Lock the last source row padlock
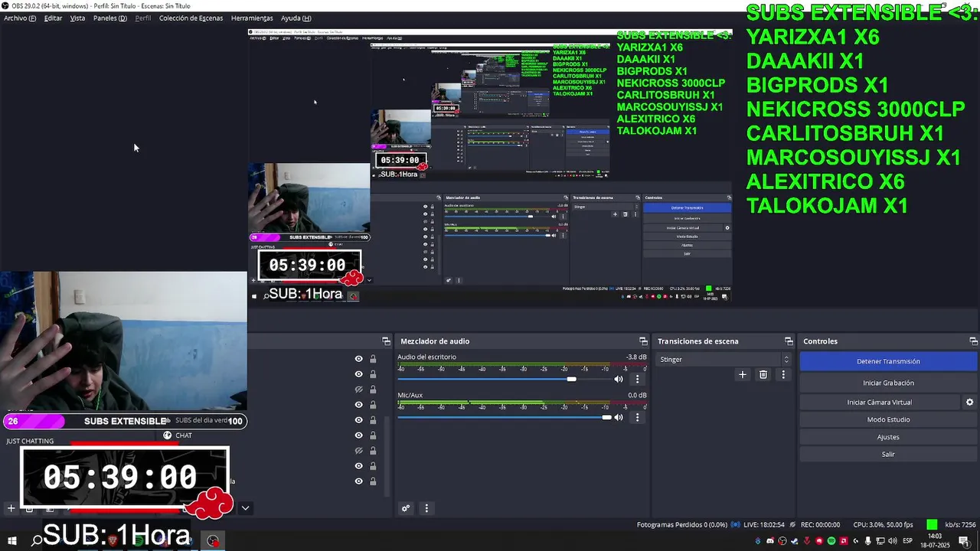The width and height of the screenshot is (980, 551). pos(373,481)
